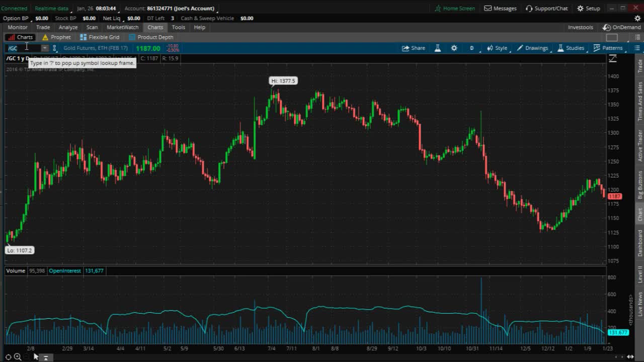Click /GC symbol input field
This screenshot has height=362, width=644.
click(23, 48)
